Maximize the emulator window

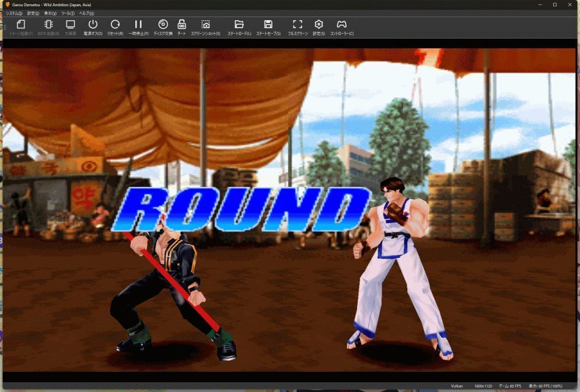click(x=554, y=4)
